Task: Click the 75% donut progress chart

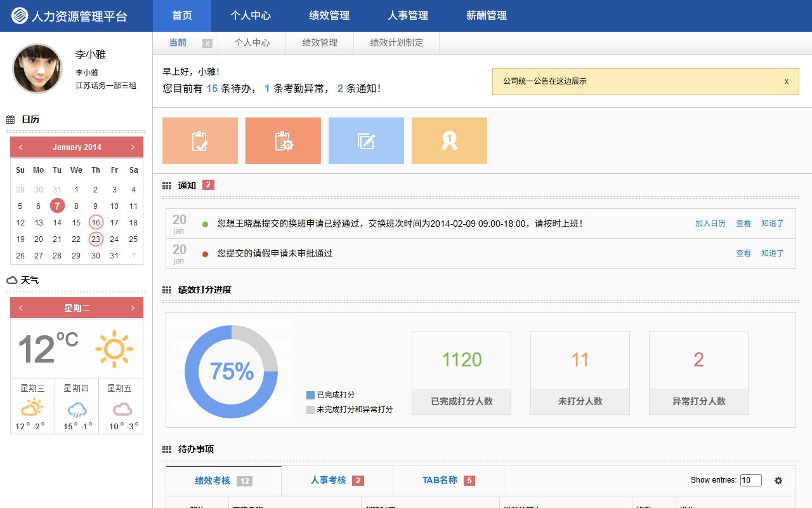Action: coord(232,371)
